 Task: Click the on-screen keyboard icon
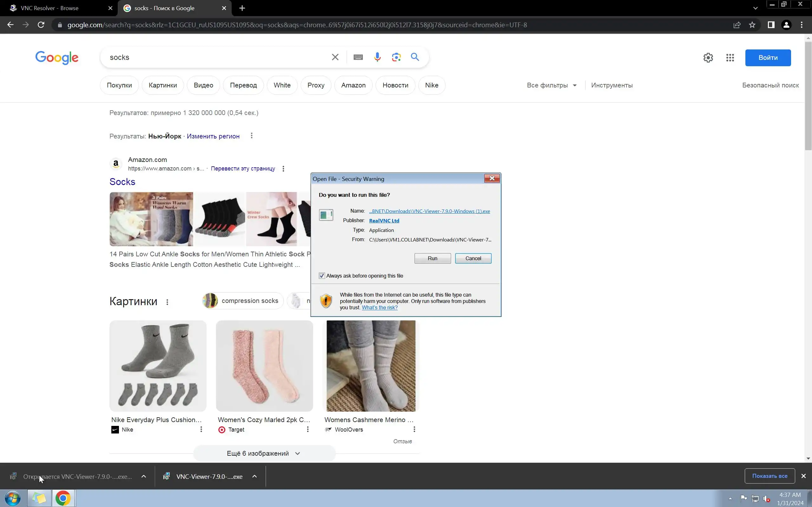[358, 57]
